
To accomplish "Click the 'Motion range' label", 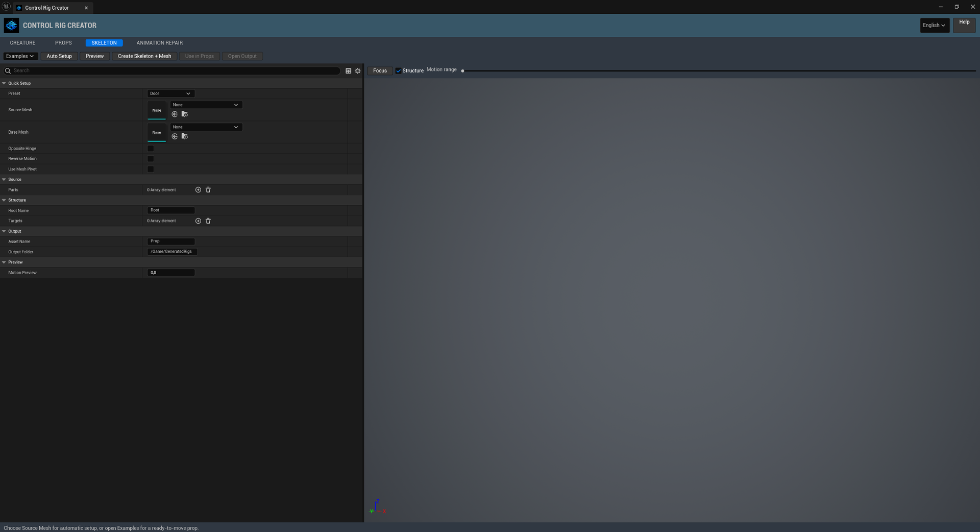I will point(442,69).
